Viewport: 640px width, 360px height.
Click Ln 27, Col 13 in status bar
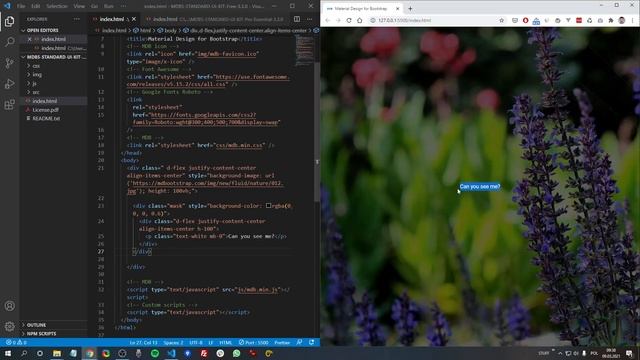[143, 342]
